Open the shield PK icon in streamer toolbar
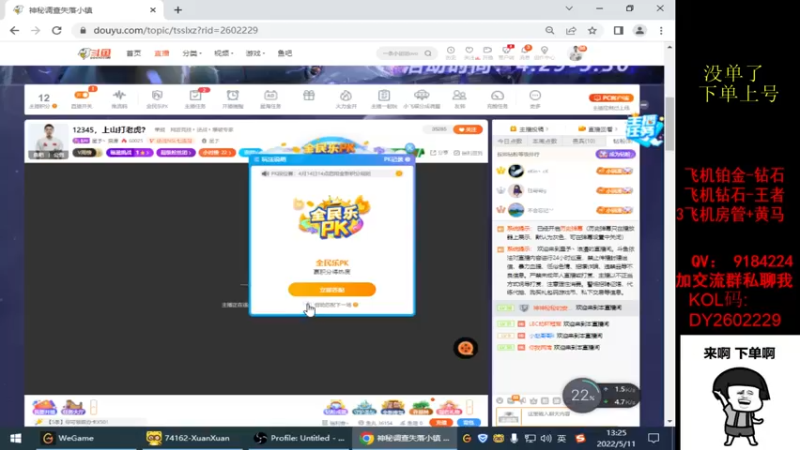The image size is (800, 450). pos(157,95)
